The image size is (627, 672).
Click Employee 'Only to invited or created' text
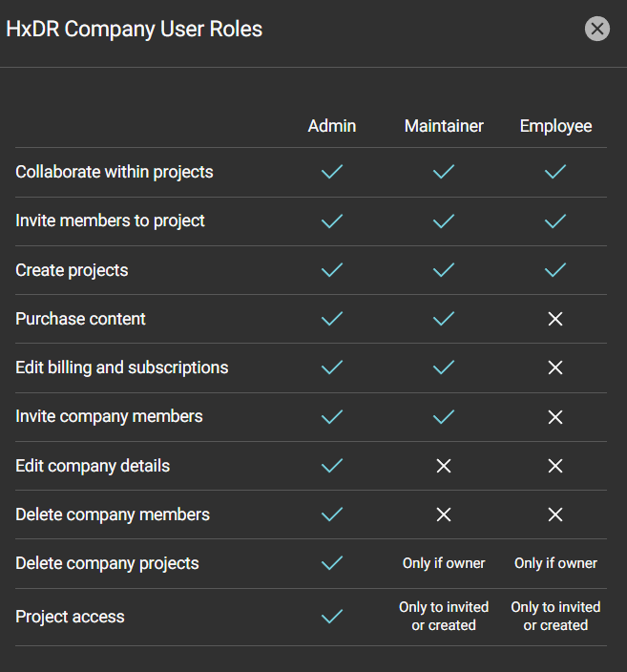point(555,617)
